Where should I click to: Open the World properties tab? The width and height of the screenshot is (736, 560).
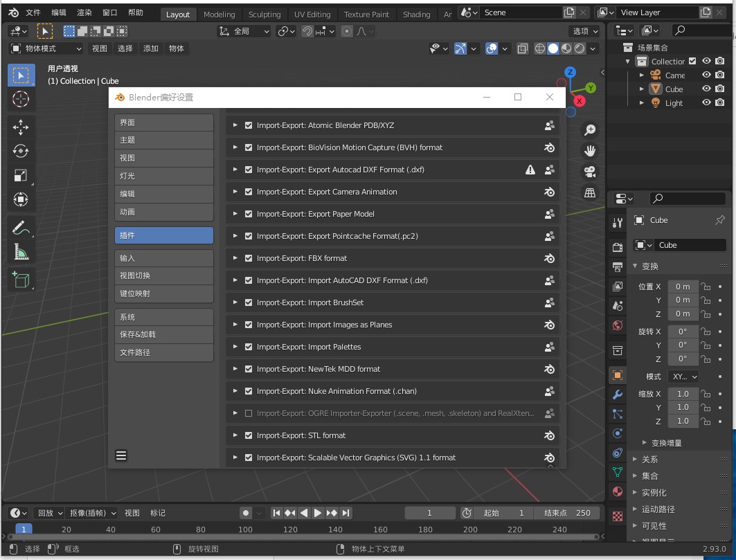click(617, 325)
